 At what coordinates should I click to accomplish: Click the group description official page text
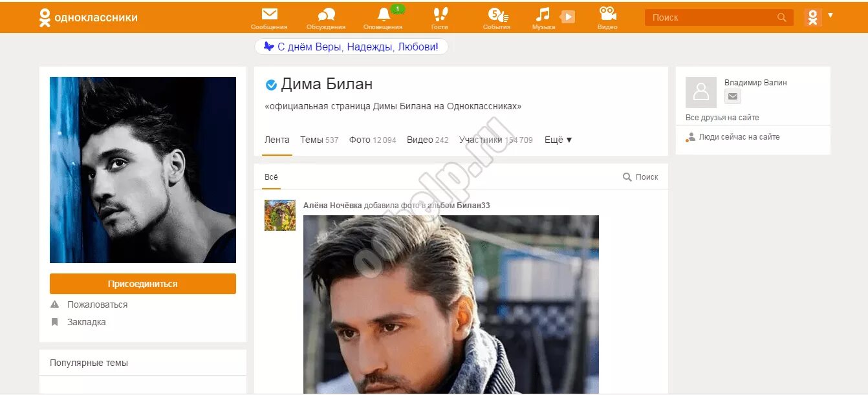pos(393,106)
